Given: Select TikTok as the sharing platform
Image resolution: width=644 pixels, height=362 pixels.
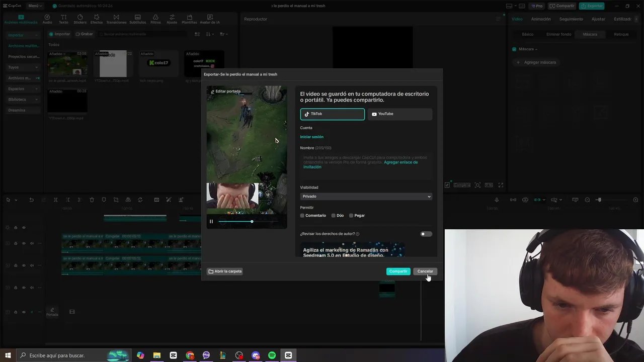Looking at the screenshot, I should [332, 114].
